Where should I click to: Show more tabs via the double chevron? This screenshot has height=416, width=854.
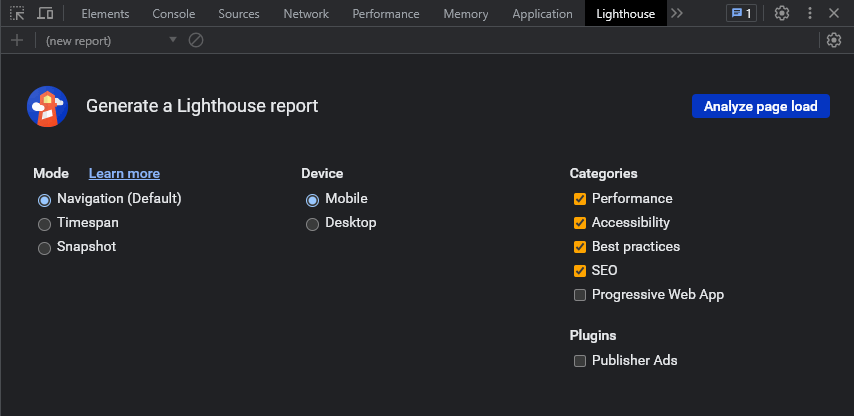[x=677, y=14]
